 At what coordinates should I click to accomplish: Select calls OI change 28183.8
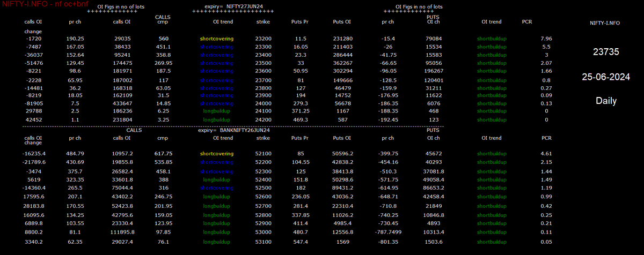coord(33,205)
